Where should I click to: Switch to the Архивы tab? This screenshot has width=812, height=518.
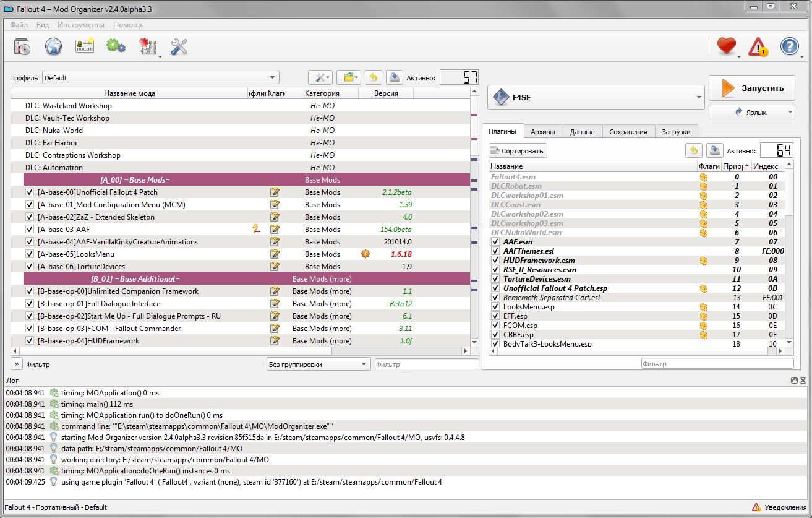[x=543, y=131]
